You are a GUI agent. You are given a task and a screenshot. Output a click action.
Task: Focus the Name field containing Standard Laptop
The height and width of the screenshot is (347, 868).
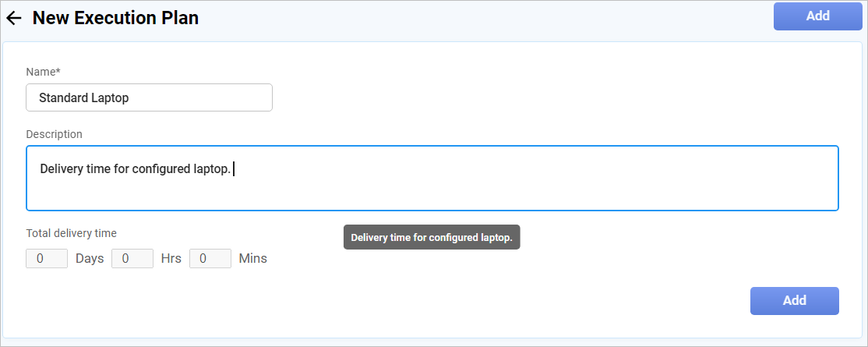click(149, 97)
